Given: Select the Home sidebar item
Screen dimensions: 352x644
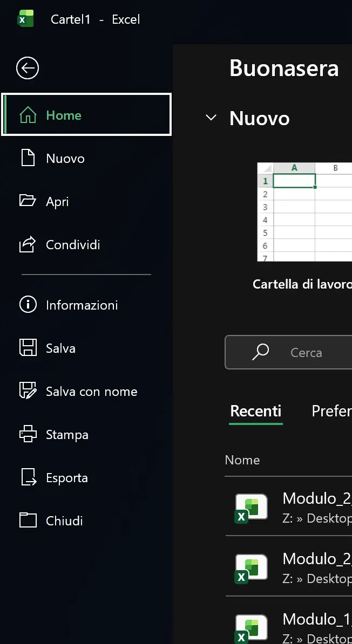Looking at the screenshot, I should click(x=64, y=115).
